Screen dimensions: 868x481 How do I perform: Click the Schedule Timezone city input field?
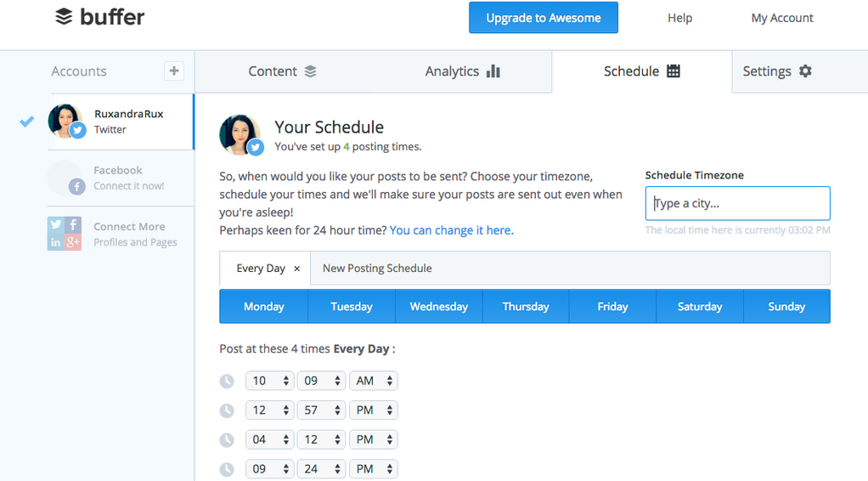tap(737, 204)
